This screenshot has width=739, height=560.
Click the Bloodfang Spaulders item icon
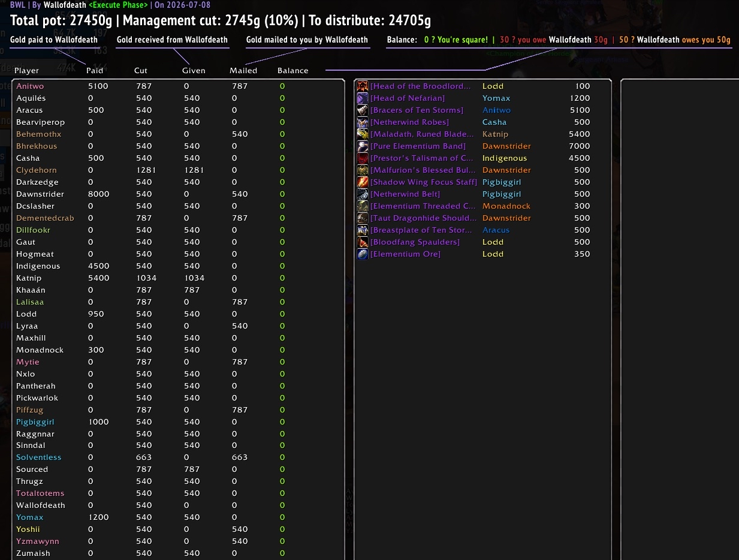[363, 242]
